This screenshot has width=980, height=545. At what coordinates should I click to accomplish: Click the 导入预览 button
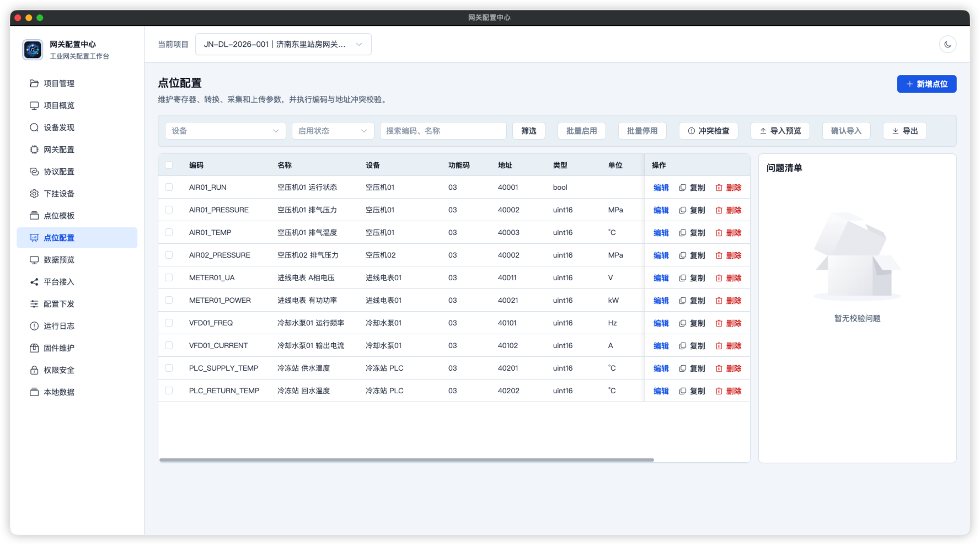coord(780,131)
